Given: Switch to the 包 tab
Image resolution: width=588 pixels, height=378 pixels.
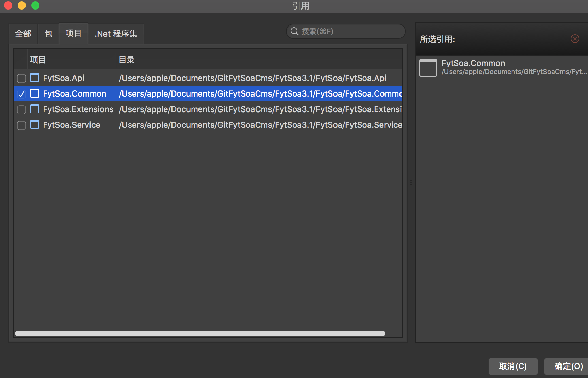Looking at the screenshot, I should click(x=48, y=34).
